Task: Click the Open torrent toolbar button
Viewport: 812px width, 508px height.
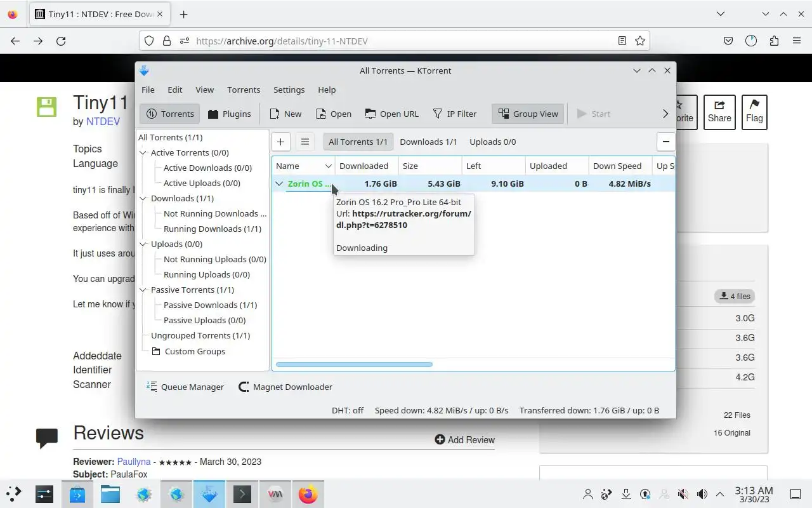Action: pos(333,114)
